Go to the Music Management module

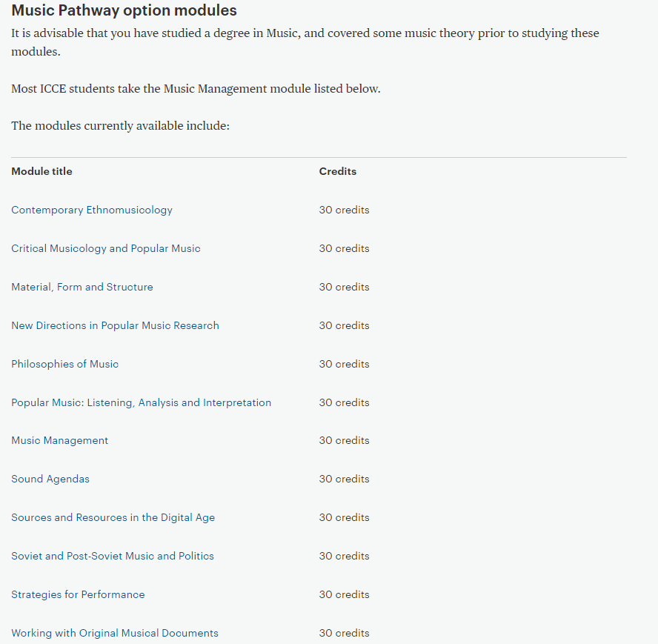point(59,440)
